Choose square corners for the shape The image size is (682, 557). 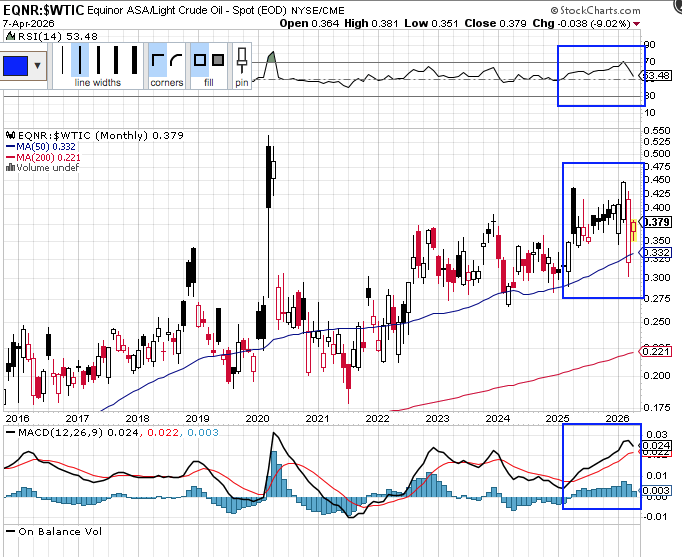coord(157,60)
